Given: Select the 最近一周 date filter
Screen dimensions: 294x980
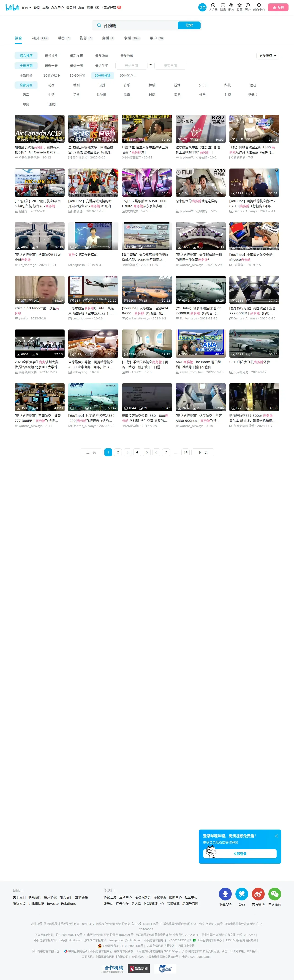Looking at the screenshot, I should [76, 65].
